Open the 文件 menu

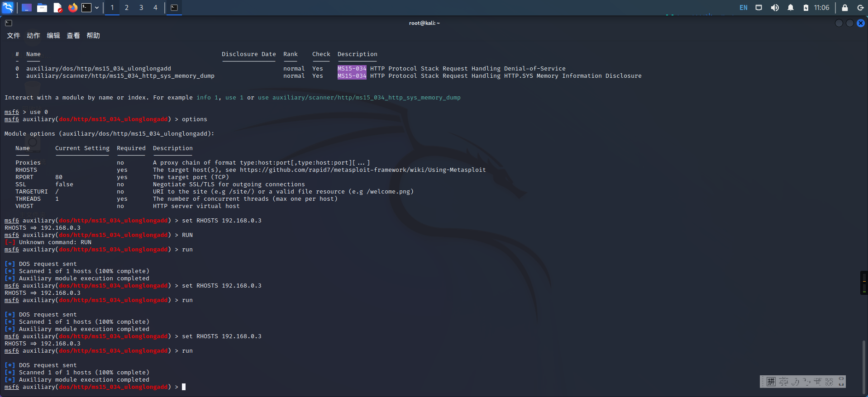pos(14,36)
